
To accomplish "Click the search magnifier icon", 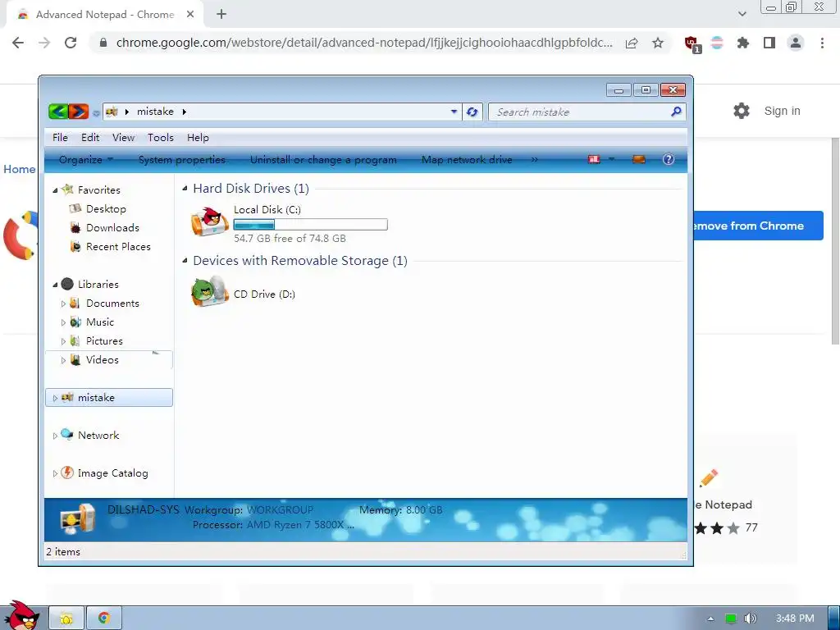I will [676, 112].
